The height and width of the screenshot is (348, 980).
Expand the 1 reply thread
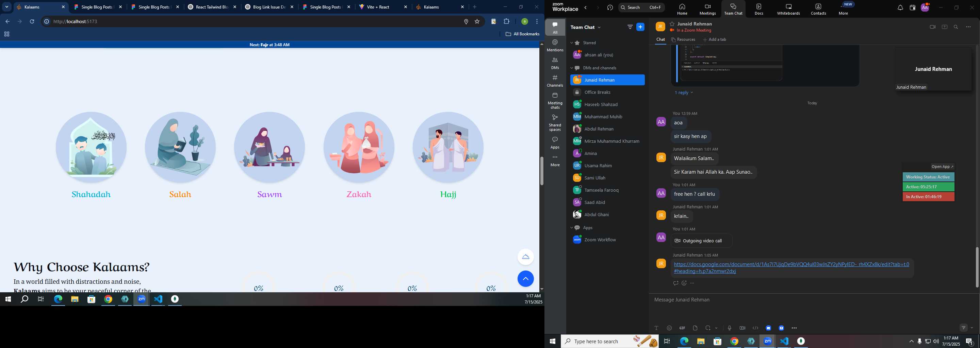pyautogui.click(x=684, y=93)
